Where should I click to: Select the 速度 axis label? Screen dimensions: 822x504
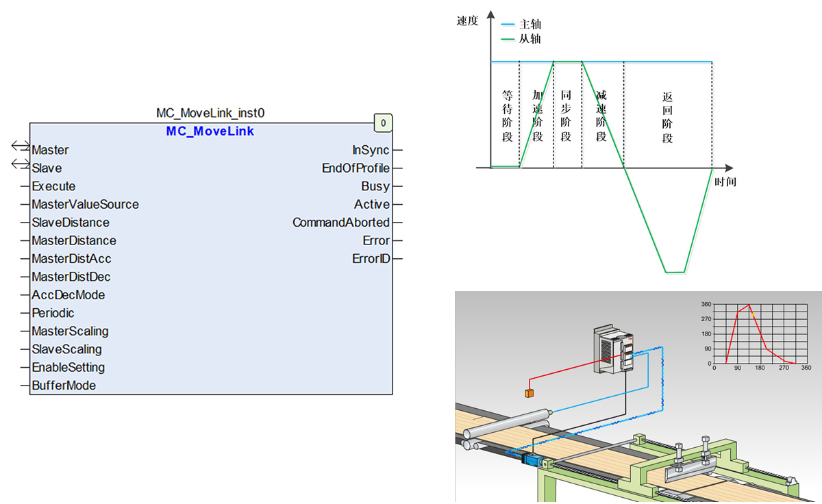point(467,21)
